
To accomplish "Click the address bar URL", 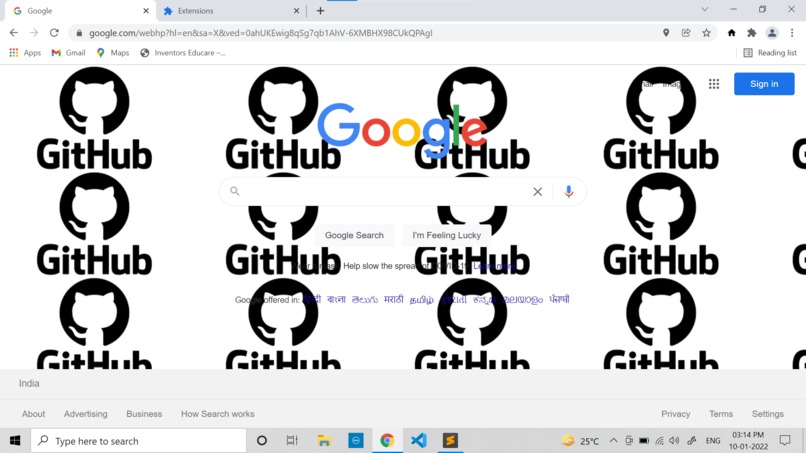I will pos(261,33).
